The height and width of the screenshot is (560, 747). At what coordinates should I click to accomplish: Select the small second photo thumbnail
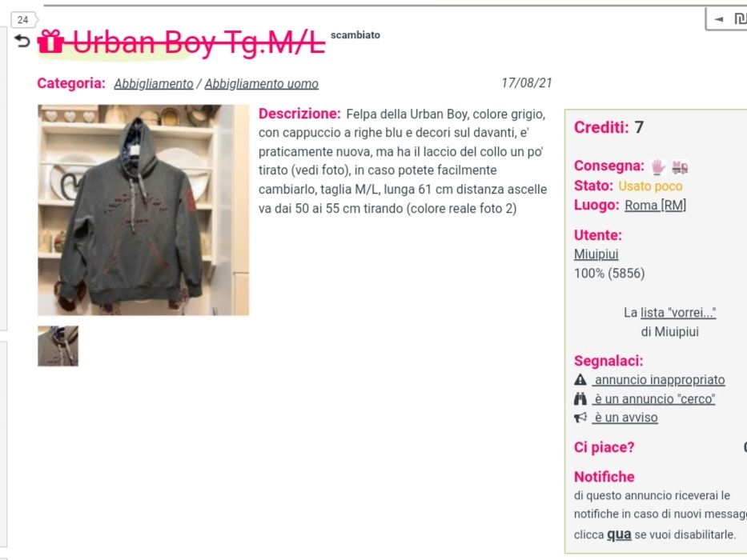coord(58,346)
